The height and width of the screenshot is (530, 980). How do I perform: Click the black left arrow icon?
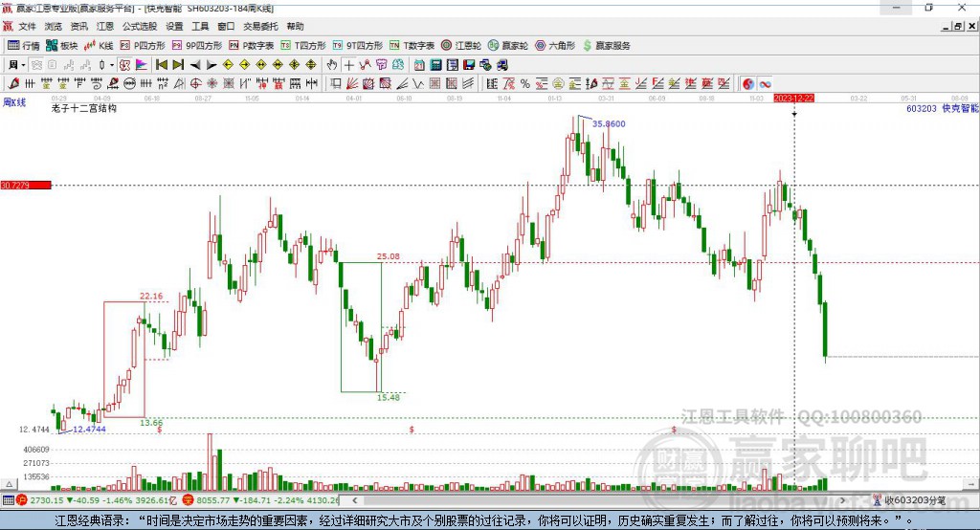(x=195, y=65)
